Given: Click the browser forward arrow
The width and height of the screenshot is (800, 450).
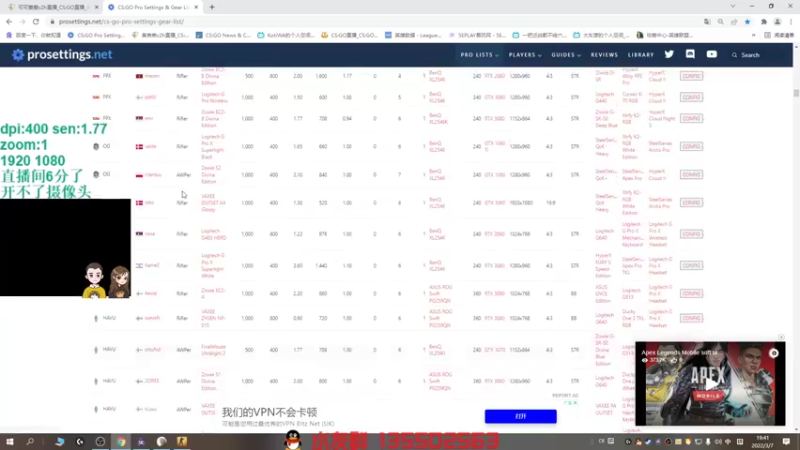Looking at the screenshot, I should (22, 21).
